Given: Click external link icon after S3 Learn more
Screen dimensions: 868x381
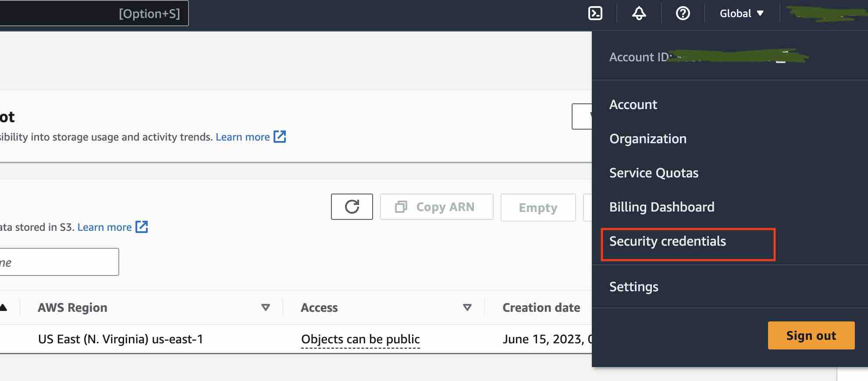Looking at the screenshot, I should pos(142,227).
